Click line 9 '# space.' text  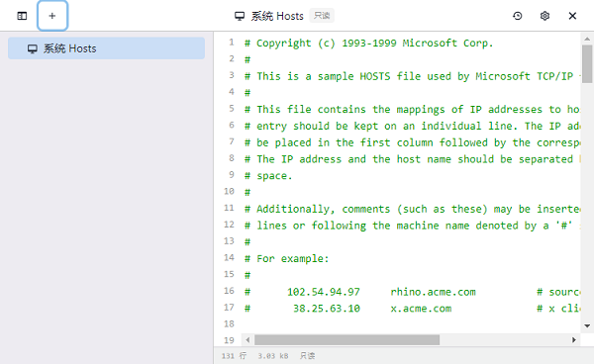268,176
